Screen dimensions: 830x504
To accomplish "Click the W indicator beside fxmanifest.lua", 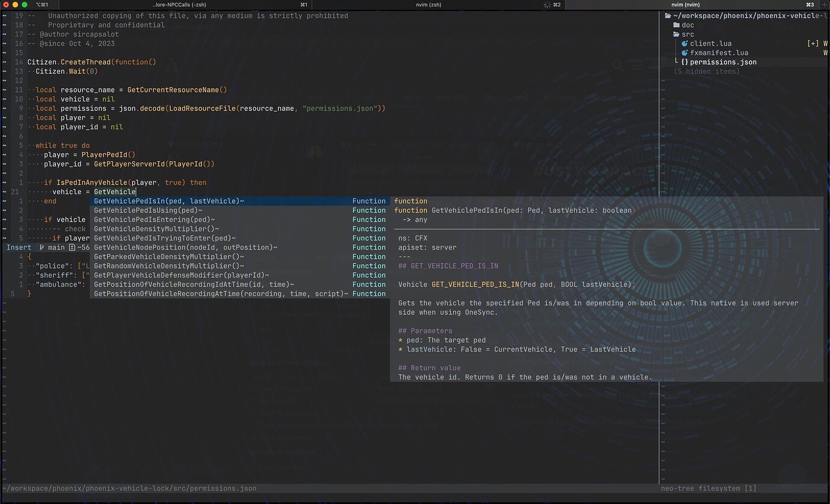I will (825, 52).
